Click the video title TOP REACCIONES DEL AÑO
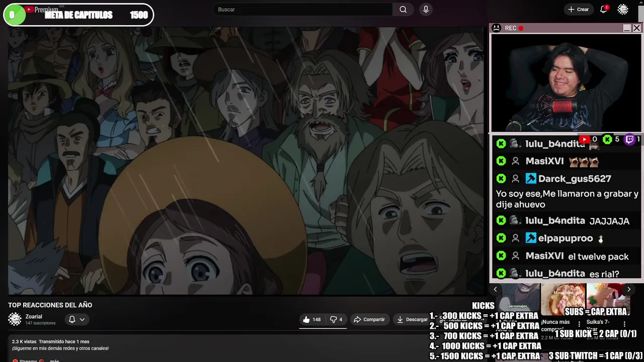Screen dimensions: 644x362 tap(50, 305)
